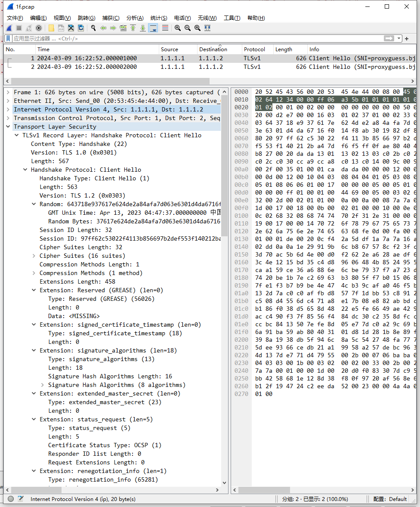Click the capture options gear icon
Screen dimensions: 420x507
pyautogui.click(x=39, y=28)
